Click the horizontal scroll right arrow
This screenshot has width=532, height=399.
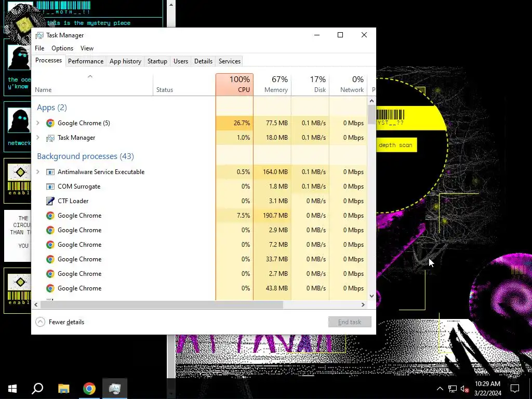coord(363,304)
